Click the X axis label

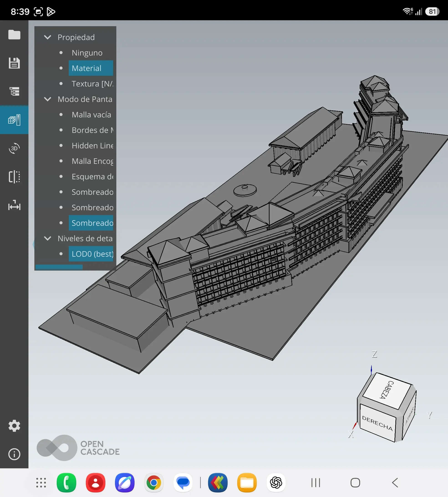click(351, 434)
